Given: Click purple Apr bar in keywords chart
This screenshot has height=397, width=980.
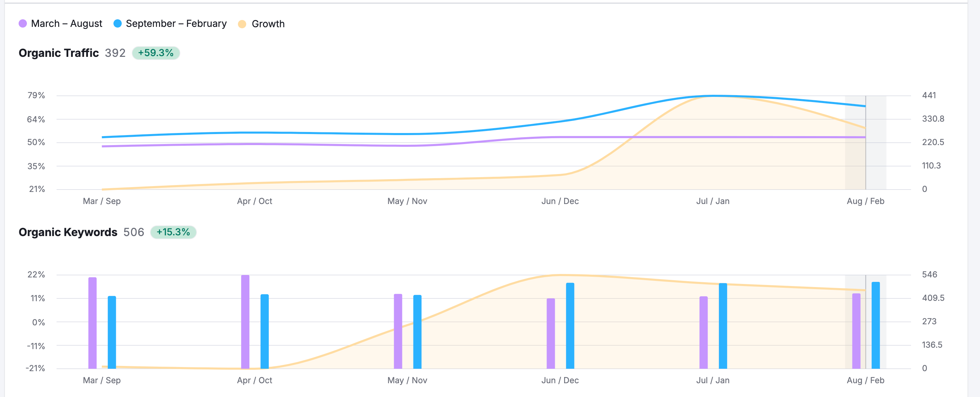Looking at the screenshot, I should point(246,322).
